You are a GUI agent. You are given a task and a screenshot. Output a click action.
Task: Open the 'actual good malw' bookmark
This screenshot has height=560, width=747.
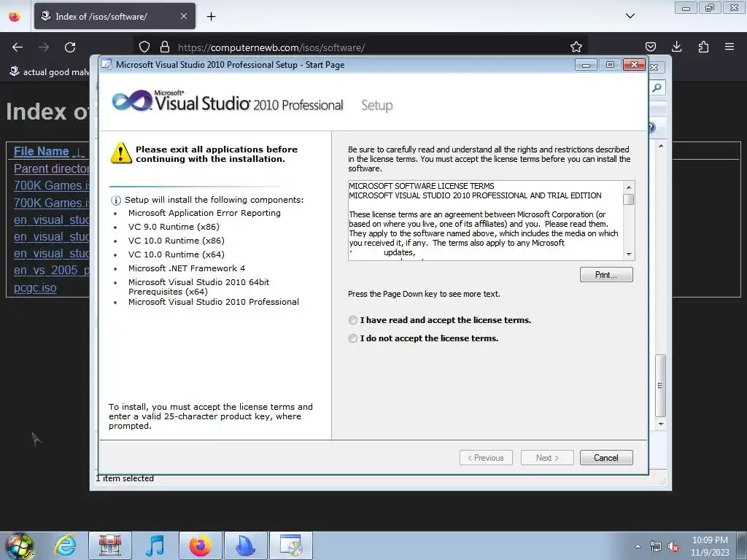pos(50,72)
